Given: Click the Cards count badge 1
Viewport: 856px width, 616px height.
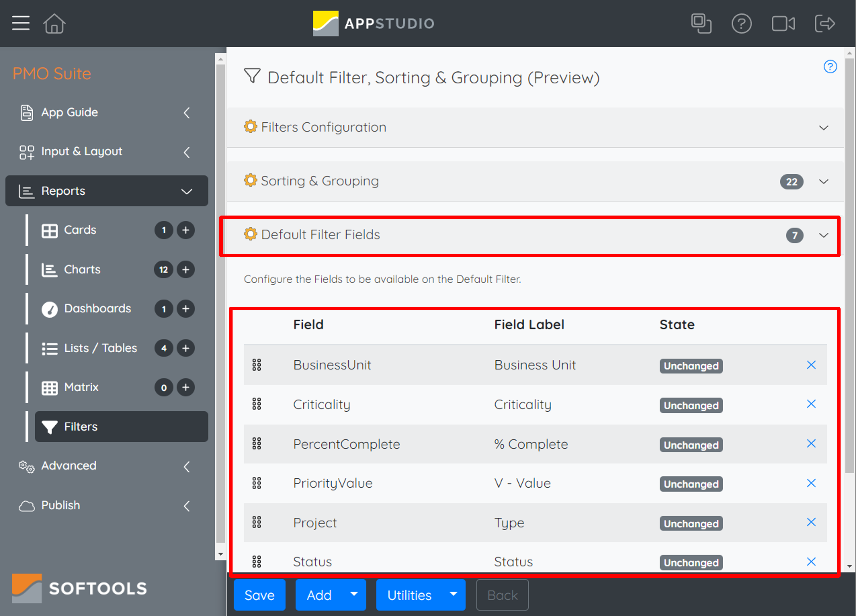Looking at the screenshot, I should pyautogui.click(x=163, y=230).
